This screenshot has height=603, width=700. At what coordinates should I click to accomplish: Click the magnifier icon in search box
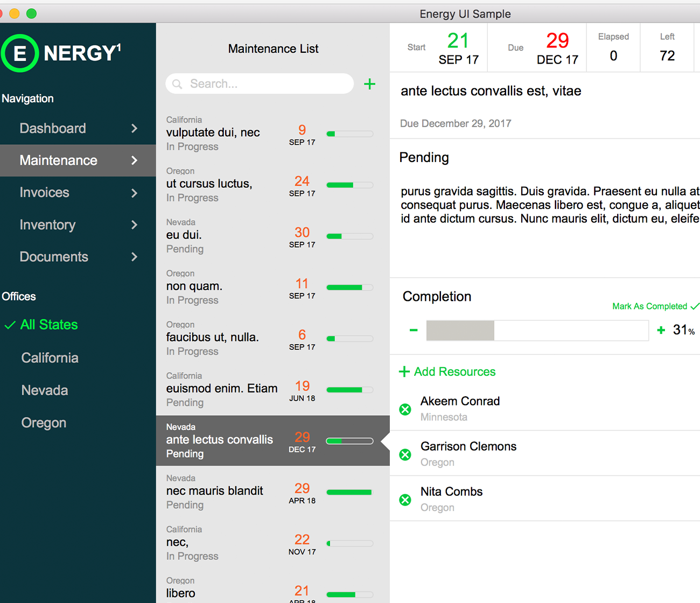(177, 84)
